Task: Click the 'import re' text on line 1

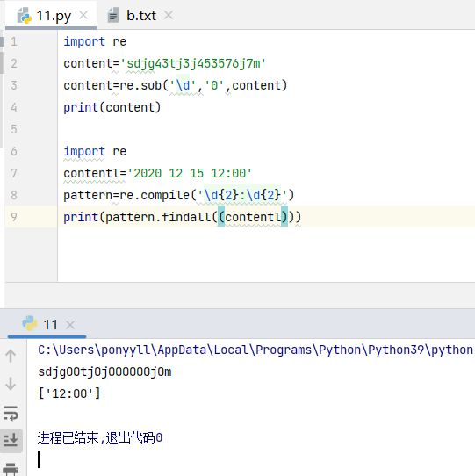Action: (95, 41)
